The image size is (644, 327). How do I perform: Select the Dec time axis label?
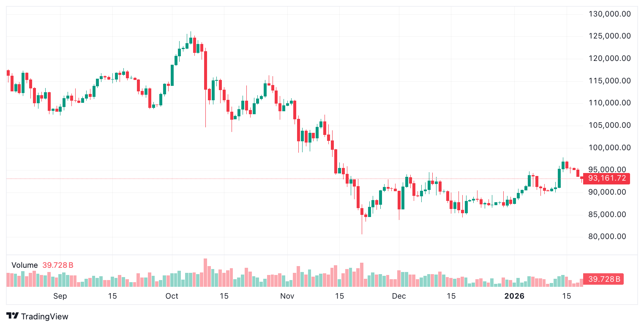[399, 296]
